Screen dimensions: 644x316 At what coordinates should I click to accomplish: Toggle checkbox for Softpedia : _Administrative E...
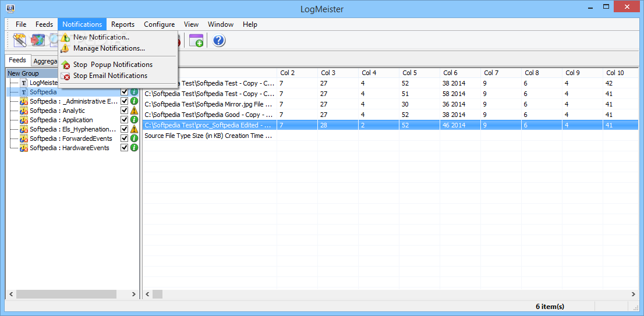tap(125, 101)
